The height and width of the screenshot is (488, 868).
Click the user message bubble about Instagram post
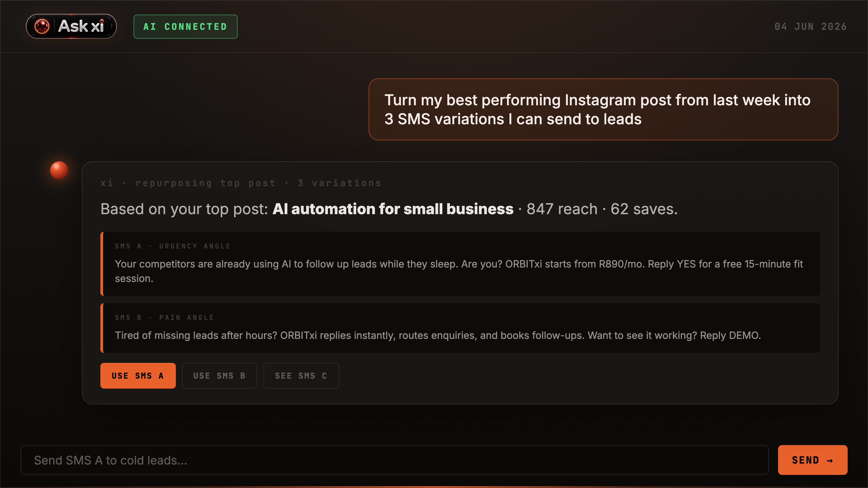603,109
